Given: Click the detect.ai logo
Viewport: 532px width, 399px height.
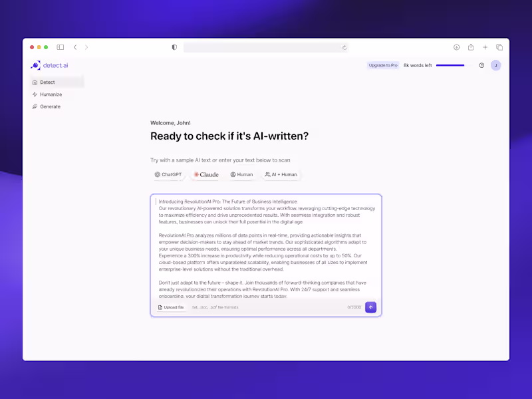Looking at the screenshot, I should [49, 65].
